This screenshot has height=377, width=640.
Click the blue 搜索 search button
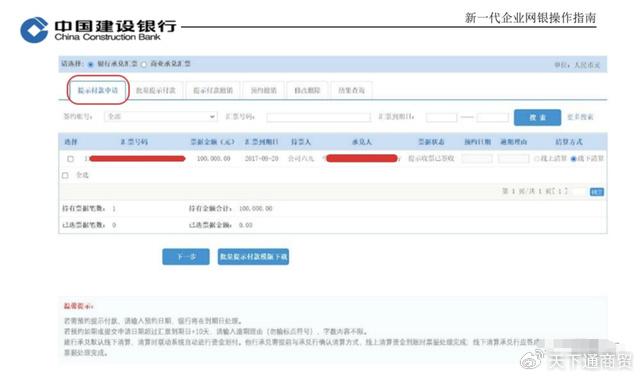tap(537, 118)
